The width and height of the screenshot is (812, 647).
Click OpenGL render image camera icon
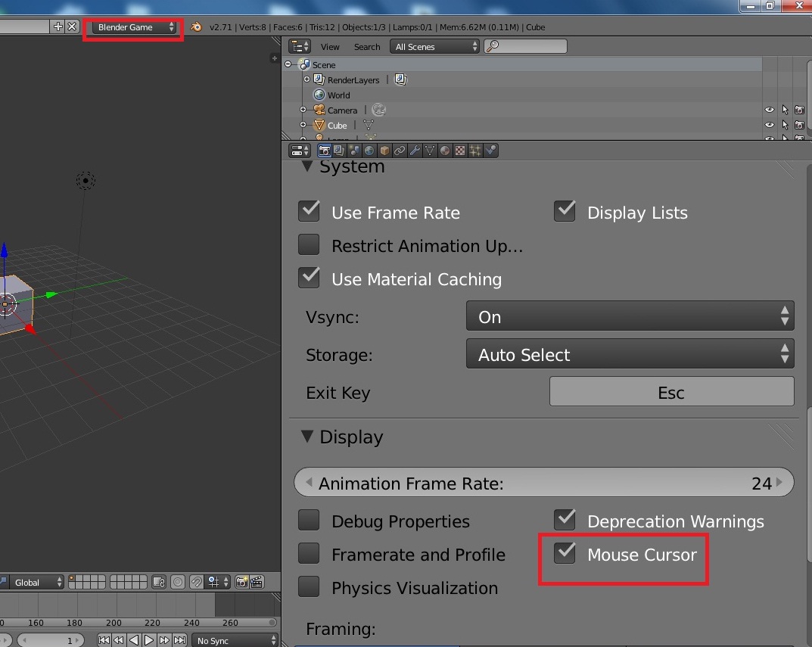pyautogui.click(x=242, y=582)
